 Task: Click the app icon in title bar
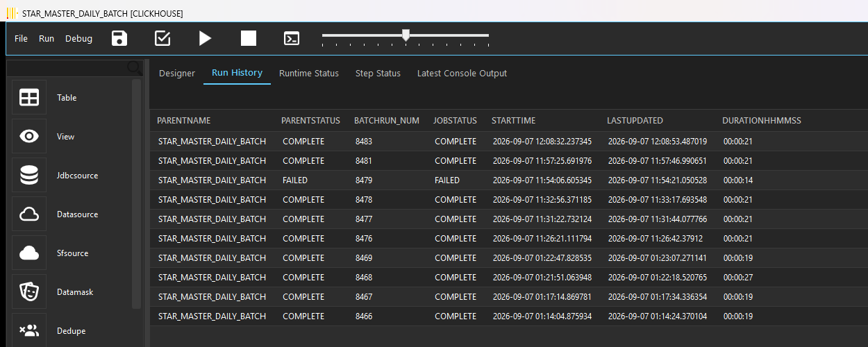(11, 13)
